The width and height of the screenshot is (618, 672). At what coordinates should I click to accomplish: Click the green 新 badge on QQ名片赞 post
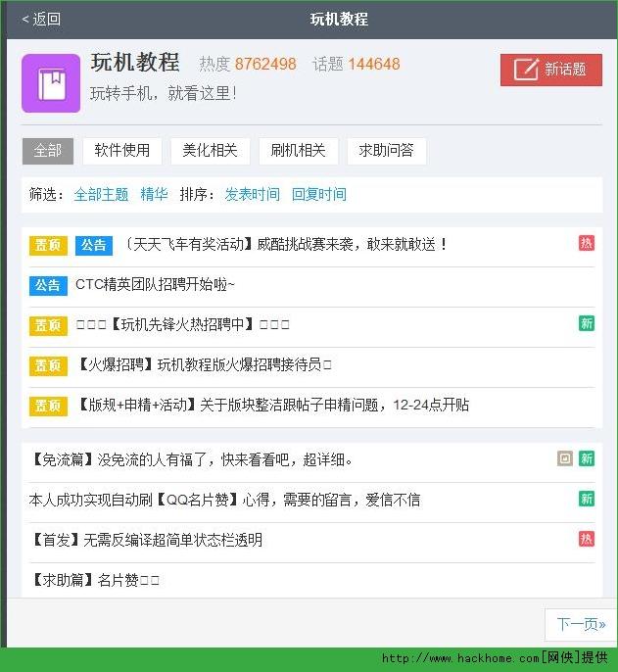(586, 499)
